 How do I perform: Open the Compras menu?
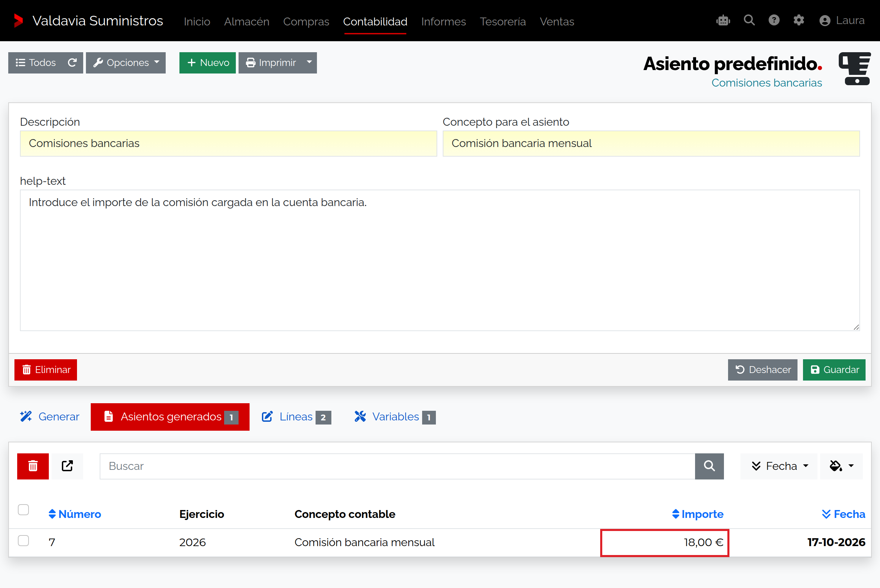coord(306,21)
